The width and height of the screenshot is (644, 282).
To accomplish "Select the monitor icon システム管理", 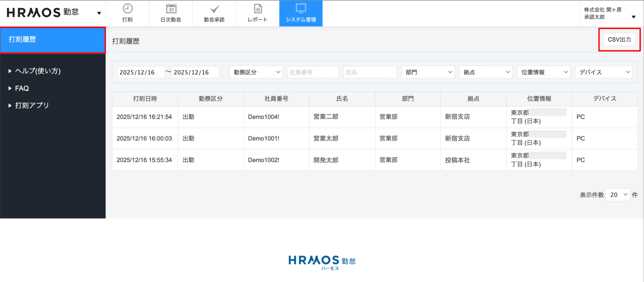I will pos(301,9).
